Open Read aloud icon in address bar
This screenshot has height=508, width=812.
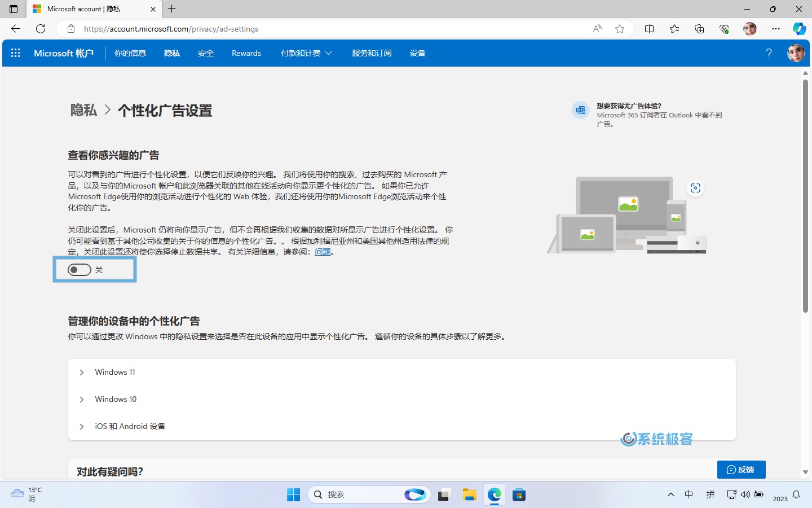[x=597, y=29]
